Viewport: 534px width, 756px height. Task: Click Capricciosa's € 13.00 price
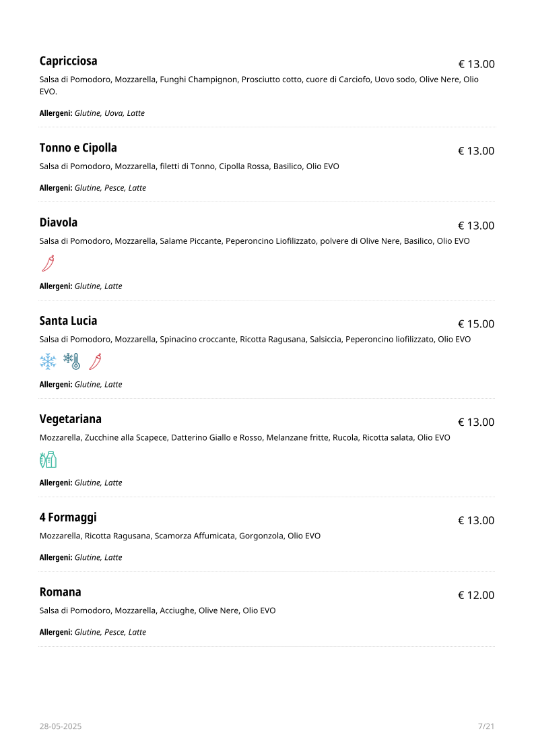(x=476, y=64)
